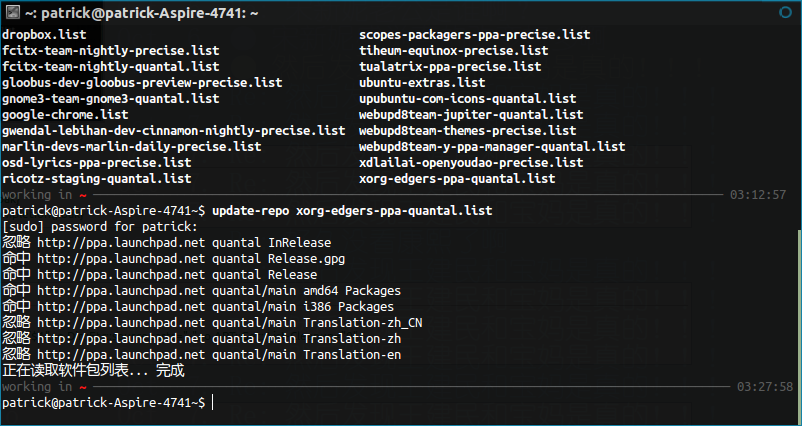Click tiheum-equinox-precise.list entry
Viewport: 802px width, 426px height.
453,51
